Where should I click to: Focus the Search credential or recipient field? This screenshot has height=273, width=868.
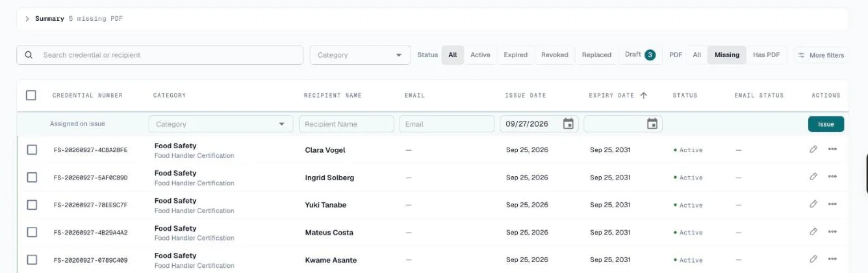pos(160,55)
